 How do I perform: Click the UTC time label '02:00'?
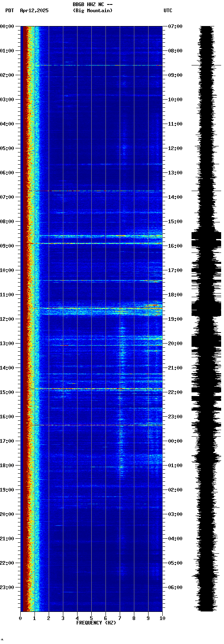pos(175,490)
